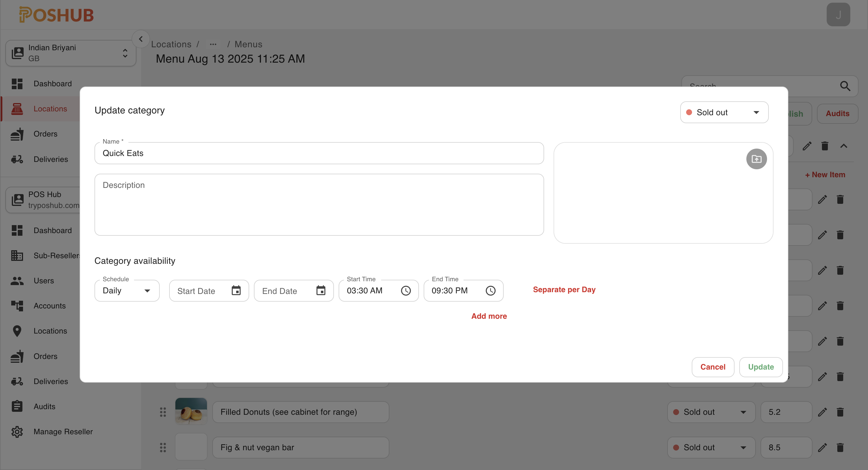Open Audits in the sidebar

tap(44, 406)
